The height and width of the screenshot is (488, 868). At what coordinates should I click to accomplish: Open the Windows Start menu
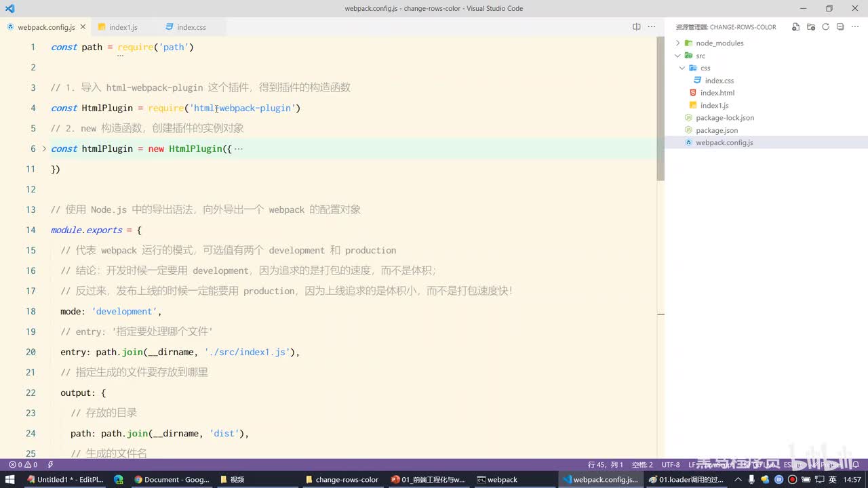pyautogui.click(x=10, y=479)
